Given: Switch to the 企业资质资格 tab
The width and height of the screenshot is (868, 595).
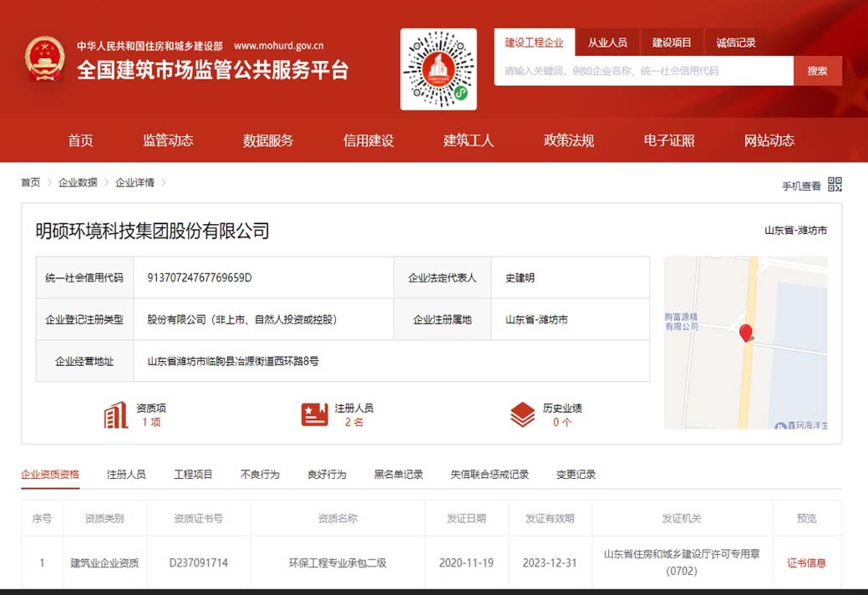Looking at the screenshot, I should [x=50, y=475].
